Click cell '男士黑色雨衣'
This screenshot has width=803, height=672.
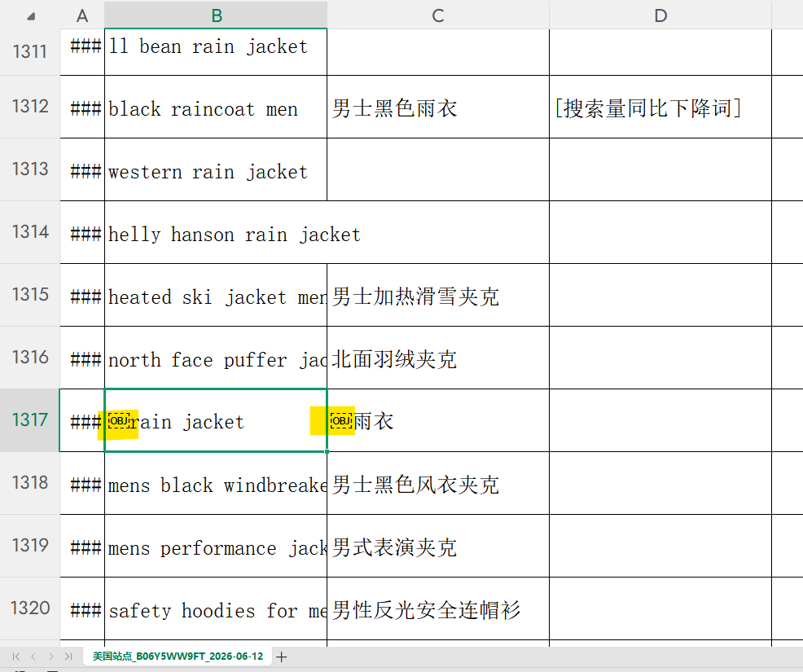point(438,107)
